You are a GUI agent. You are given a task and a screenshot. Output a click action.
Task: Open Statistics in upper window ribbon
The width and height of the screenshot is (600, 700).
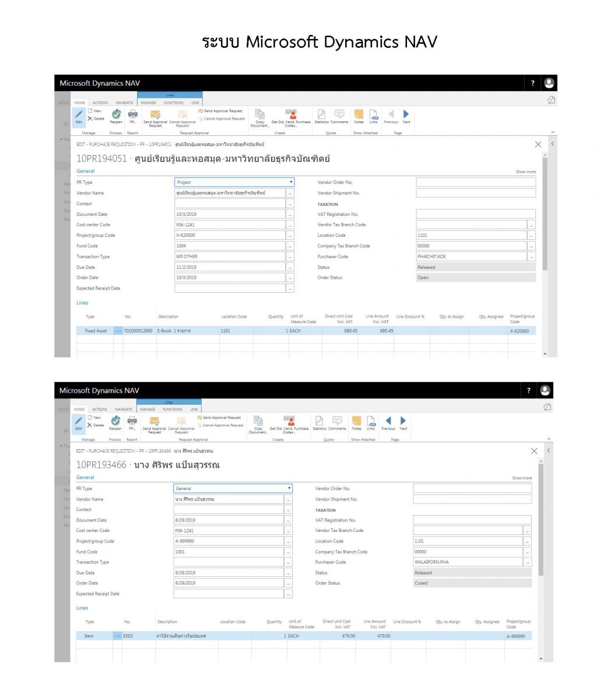pos(321,116)
